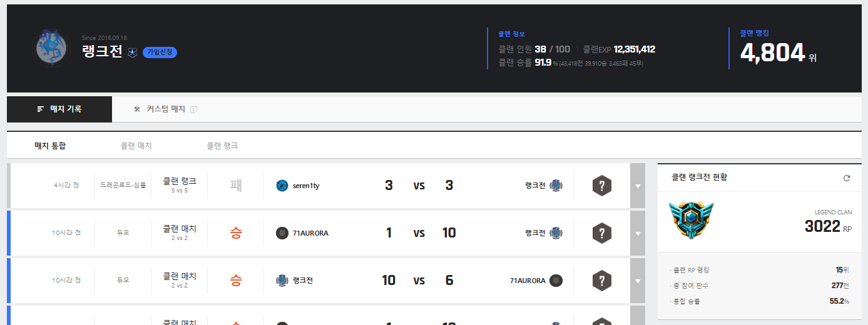Click the large clan emblem in the header
This screenshot has width=868, height=325.
[x=51, y=49]
